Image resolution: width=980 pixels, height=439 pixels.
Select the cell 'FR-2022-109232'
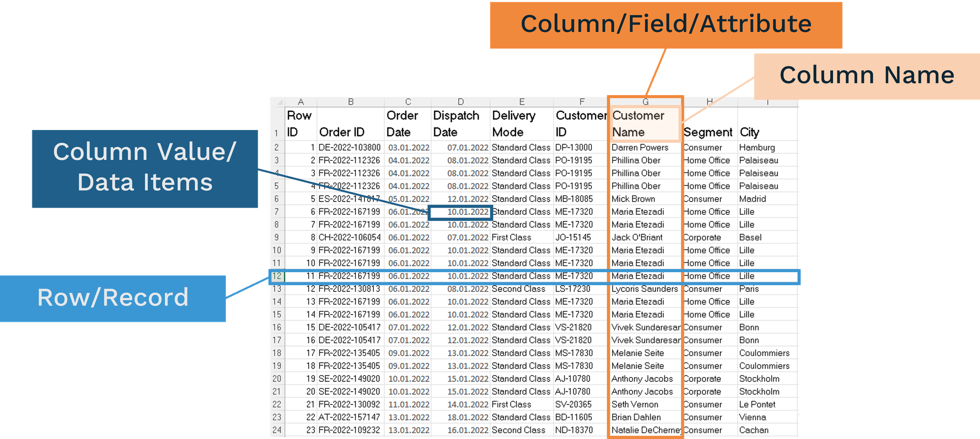pos(351,430)
